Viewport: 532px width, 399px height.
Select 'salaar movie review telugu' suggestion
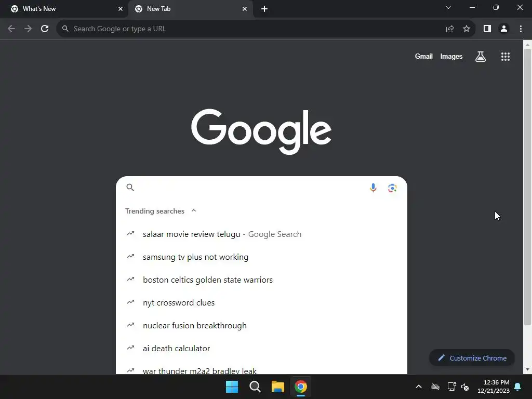[x=262, y=234]
